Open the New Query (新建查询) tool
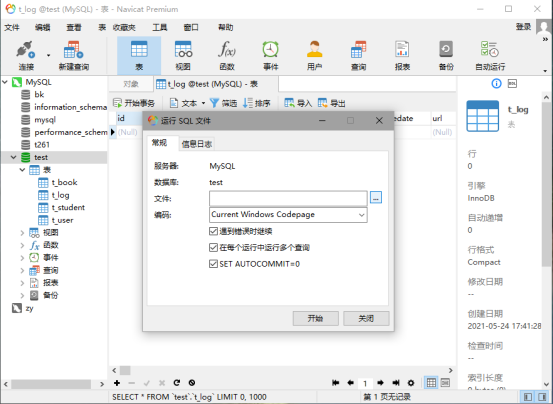Viewport: 553px width, 404px height. pos(73,56)
